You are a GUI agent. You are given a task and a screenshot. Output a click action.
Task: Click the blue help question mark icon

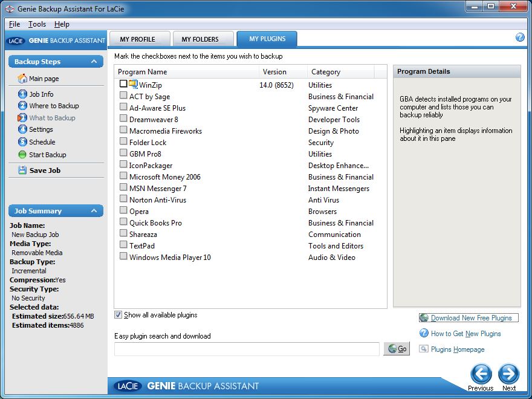tap(520, 37)
